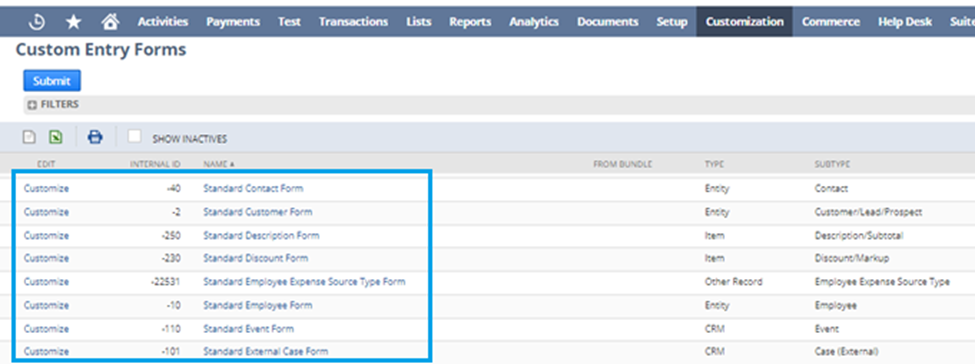Image resolution: width=975 pixels, height=364 pixels.
Task: Open Standard Employee Expense Source Type Form
Action: coord(304,281)
